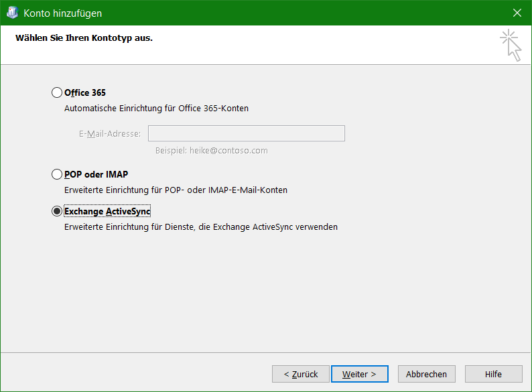This screenshot has width=532, height=392.
Task: Cancel the dialog with Abbrechen
Action: (x=427, y=374)
